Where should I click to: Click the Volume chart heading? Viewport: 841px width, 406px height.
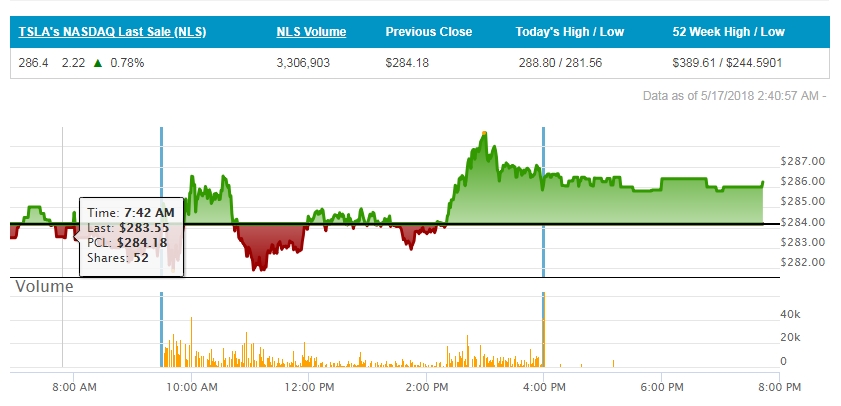pos(43,287)
